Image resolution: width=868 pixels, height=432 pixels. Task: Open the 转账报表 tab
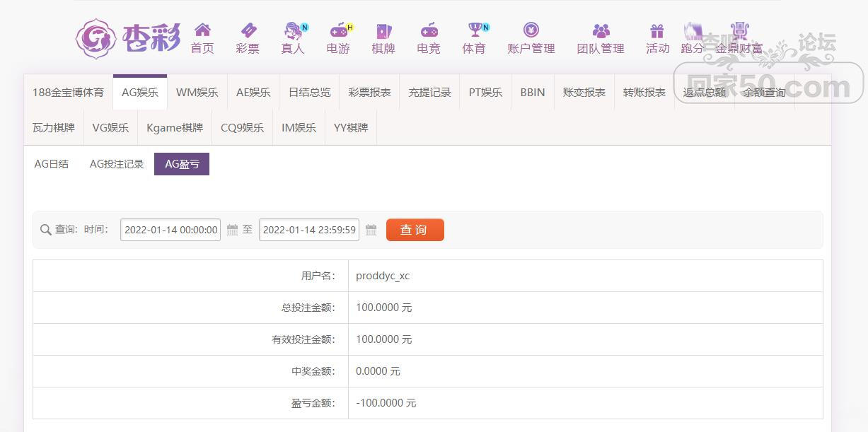[644, 92]
